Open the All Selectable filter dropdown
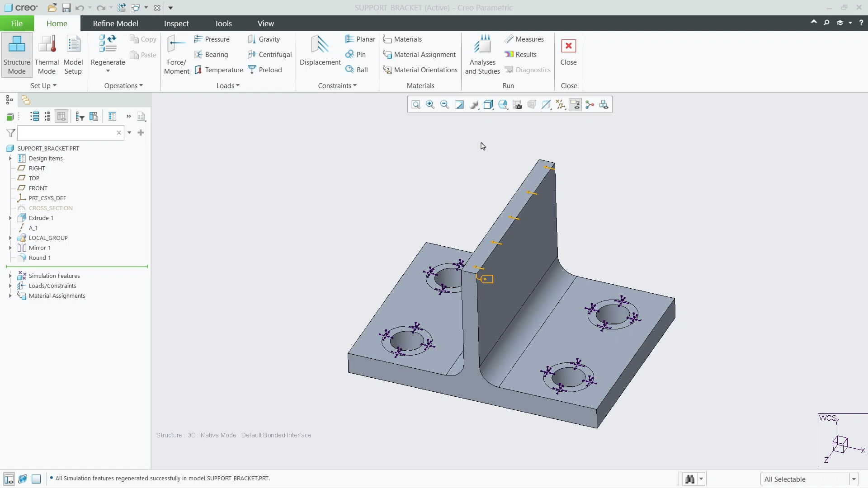Image resolution: width=868 pixels, height=488 pixels. pyautogui.click(x=854, y=479)
